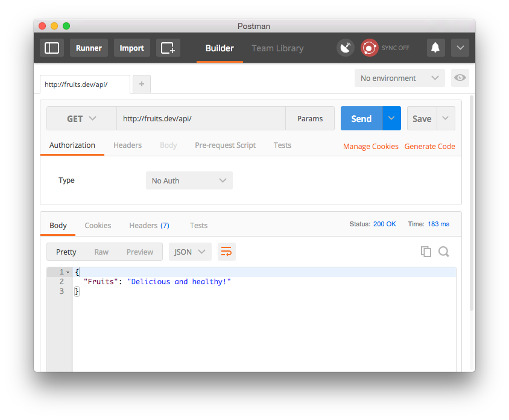509x420 pixels.
Task: Toggle text wrapping in the response viewer
Action: click(226, 252)
